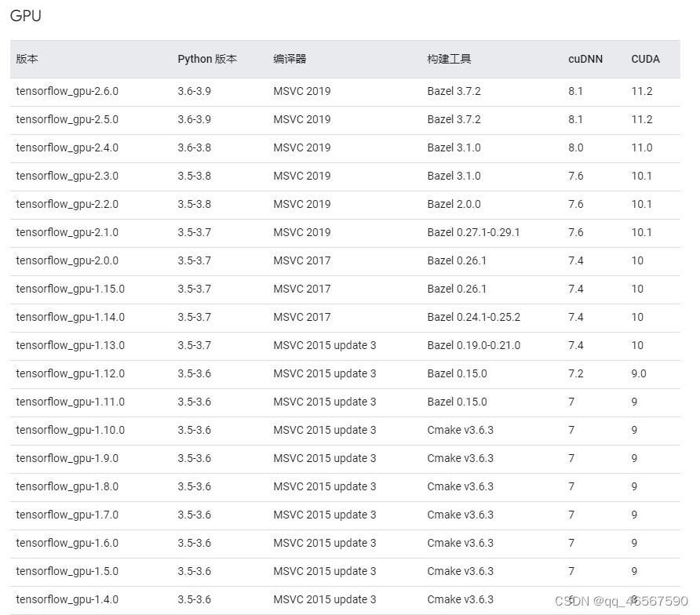Click the tensorflow_gpu-2.0.0 cell
Image resolution: width=700 pixels, height=615 pixels.
coord(67,260)
